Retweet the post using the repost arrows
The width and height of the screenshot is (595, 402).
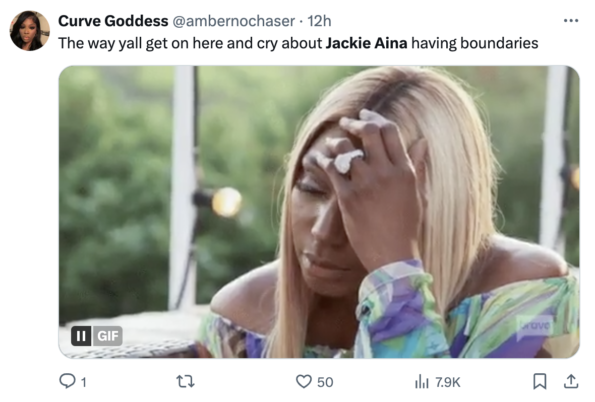point(186,381)
